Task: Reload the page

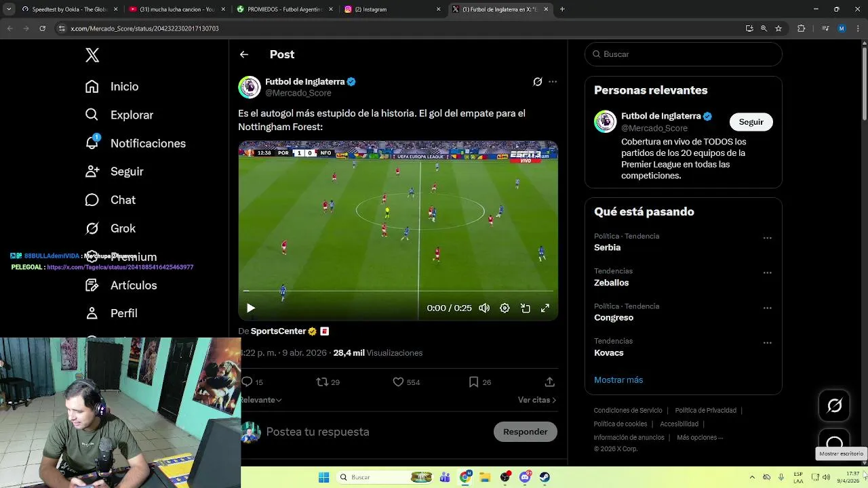Action: [42, 28]
